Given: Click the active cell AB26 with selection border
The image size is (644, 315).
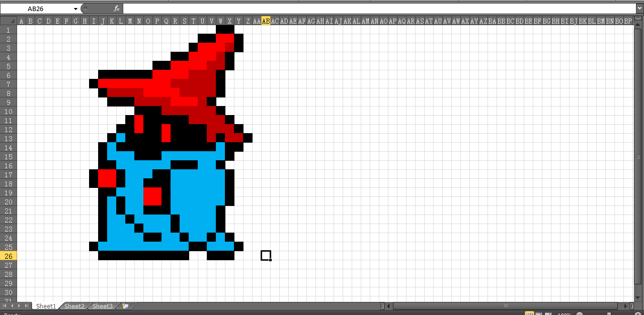Looking at the screenshot, I should 266,256.
